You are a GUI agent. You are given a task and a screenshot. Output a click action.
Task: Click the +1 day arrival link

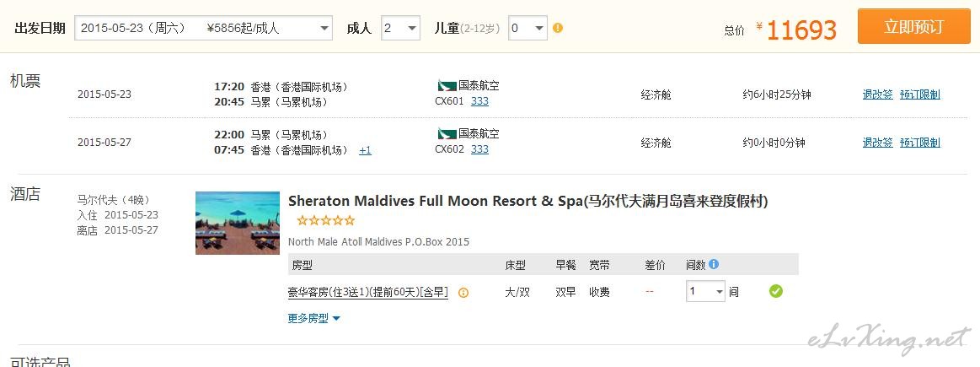365,150
